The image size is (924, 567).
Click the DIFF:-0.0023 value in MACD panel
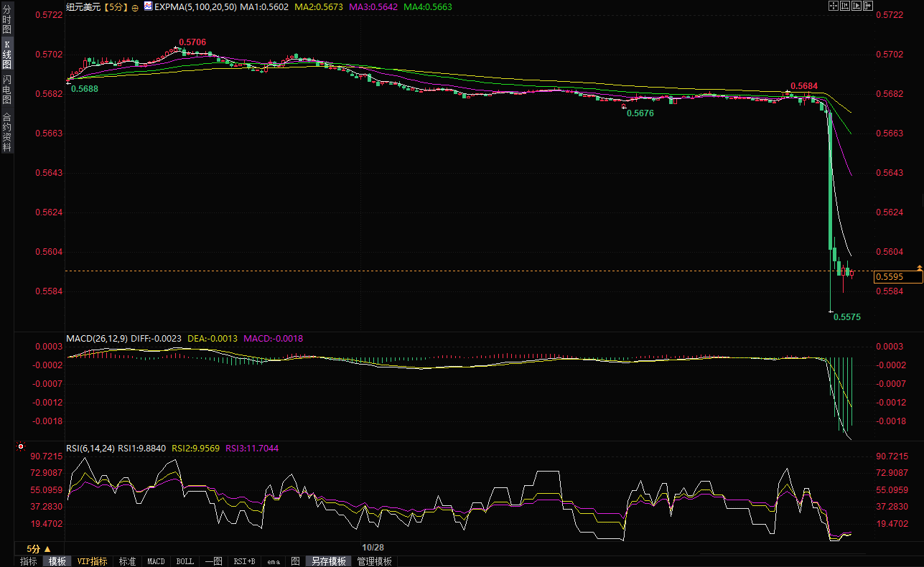(x=154, y=337)
